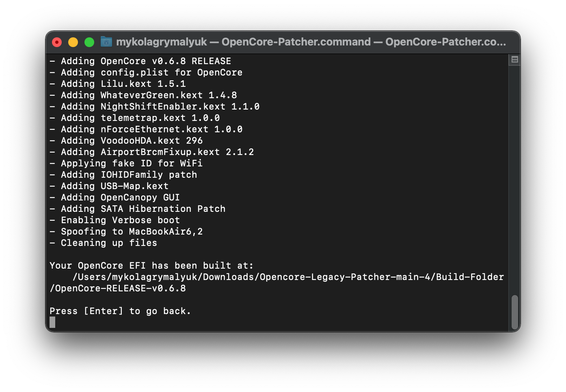The image size is (566, 392).
Task: Click the "Press [Enter] to go back." line
Action: (x=120, y=311)
